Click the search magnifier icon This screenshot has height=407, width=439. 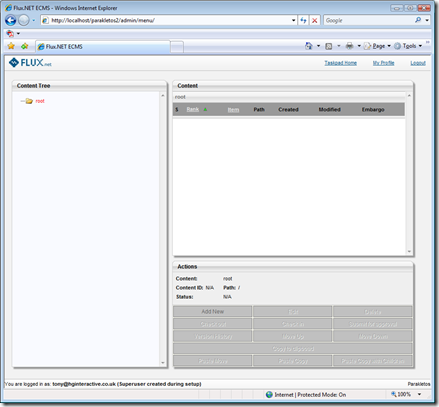(x=418, y=20)
